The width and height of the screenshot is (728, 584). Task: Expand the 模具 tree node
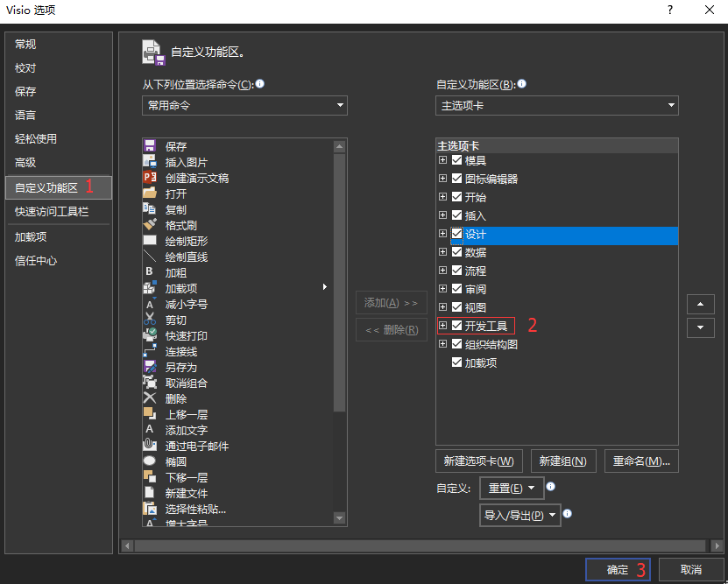(x=443, y=160)
